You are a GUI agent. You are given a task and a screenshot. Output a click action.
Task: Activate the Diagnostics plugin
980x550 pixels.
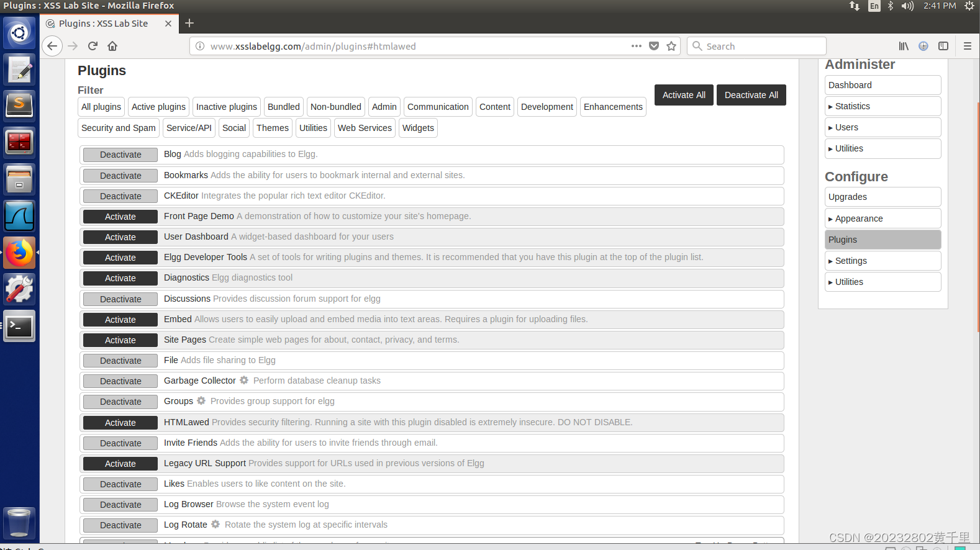(120, 278)
